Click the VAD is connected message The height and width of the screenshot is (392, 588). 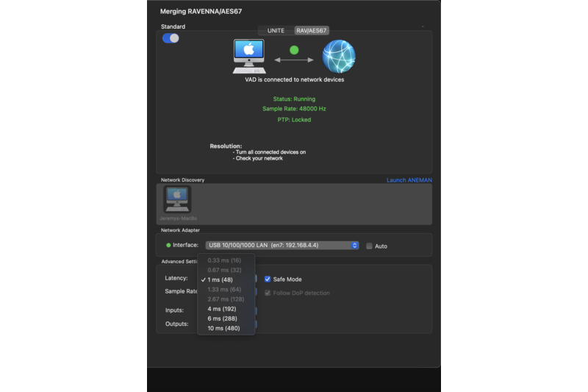pyautogui.click(x=295, y=79)
